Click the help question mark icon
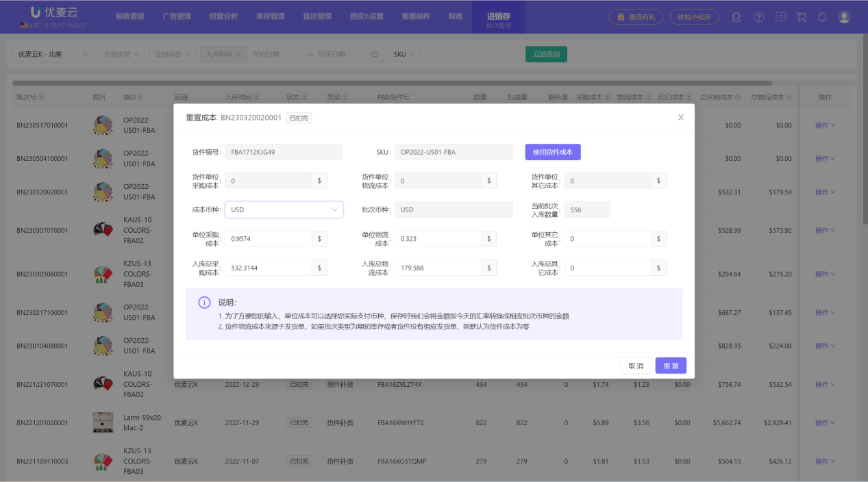 pyautogui.click(x=758, y=17)
